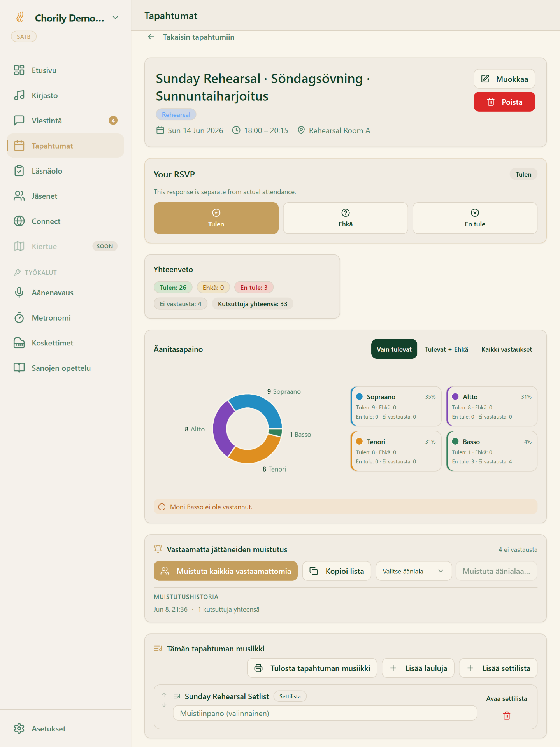
Task: Open Connect globe icon
Action: [19, 221]
